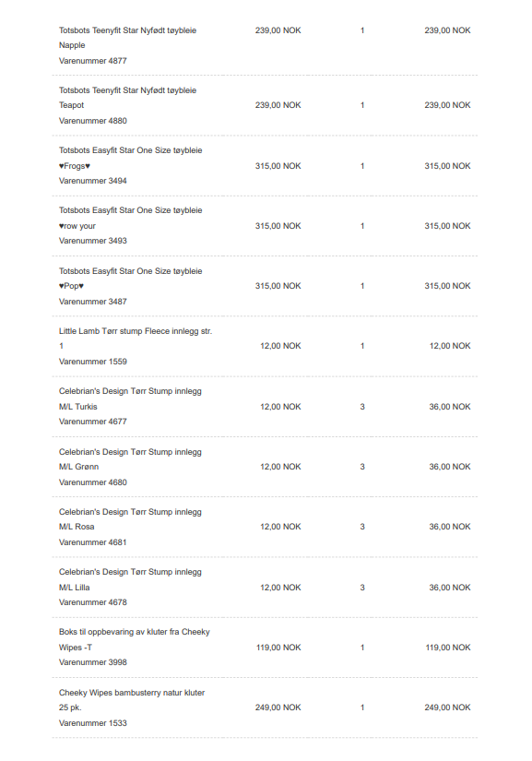
Task: Click Varenummer 3493 item number
Action: [x=92, y=241]
